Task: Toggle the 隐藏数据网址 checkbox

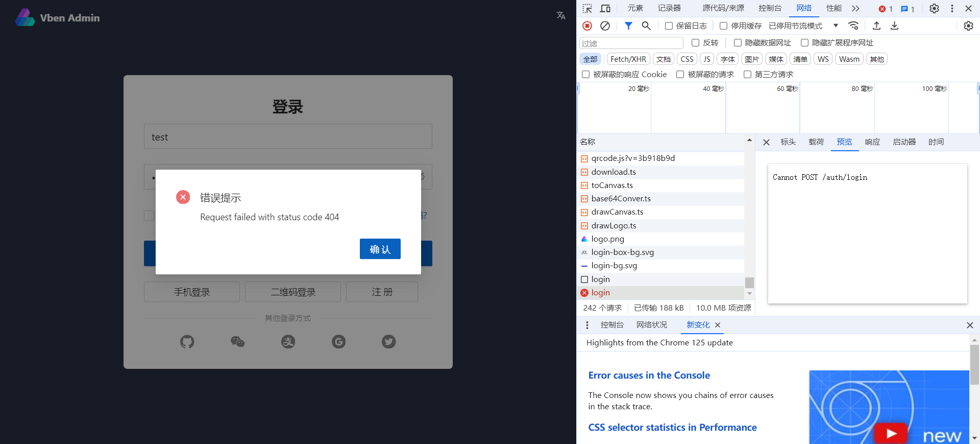Action: point(738,43)
